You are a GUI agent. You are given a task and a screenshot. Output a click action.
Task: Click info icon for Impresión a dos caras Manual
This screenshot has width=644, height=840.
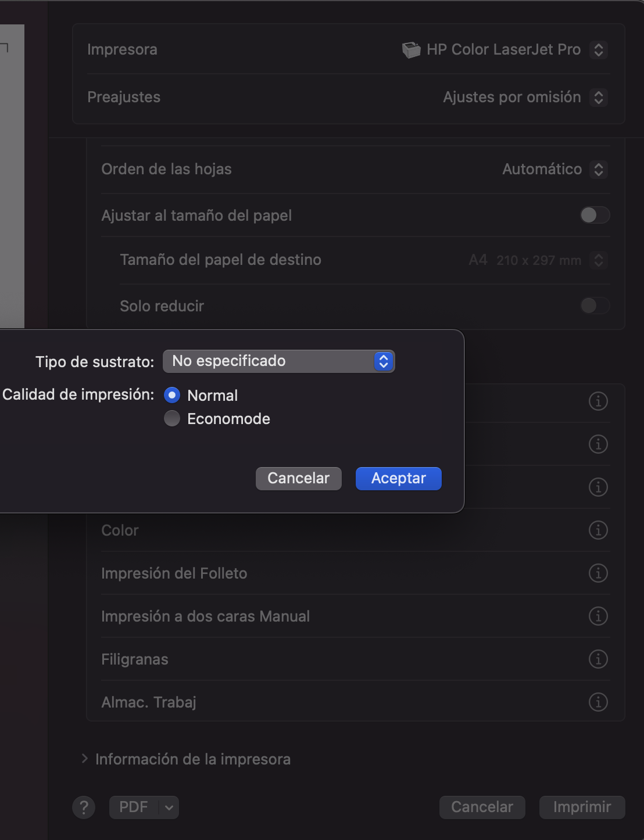pos(598,616)
